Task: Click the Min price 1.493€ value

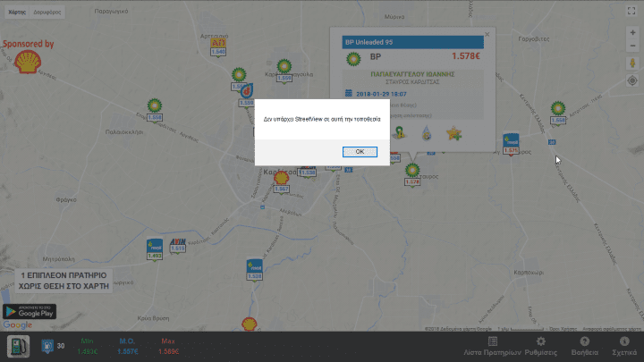Action: 88,352
